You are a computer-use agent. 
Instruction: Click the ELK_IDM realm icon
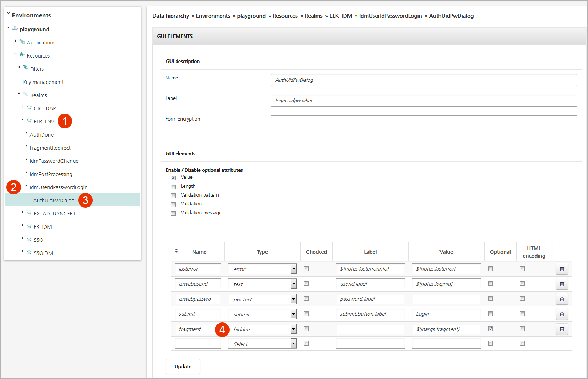pyautogui.click(x=29, y=121)
